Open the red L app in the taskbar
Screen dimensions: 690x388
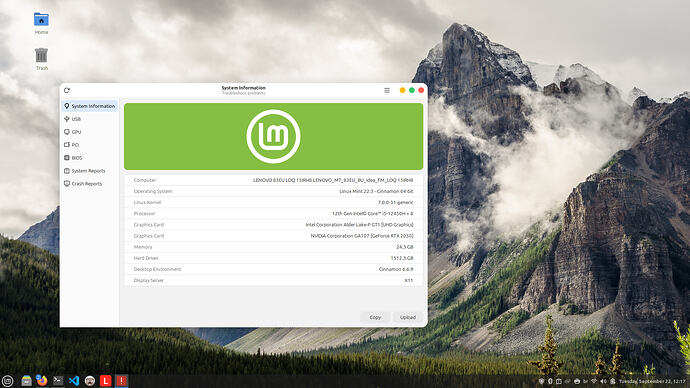coord(106,381)
